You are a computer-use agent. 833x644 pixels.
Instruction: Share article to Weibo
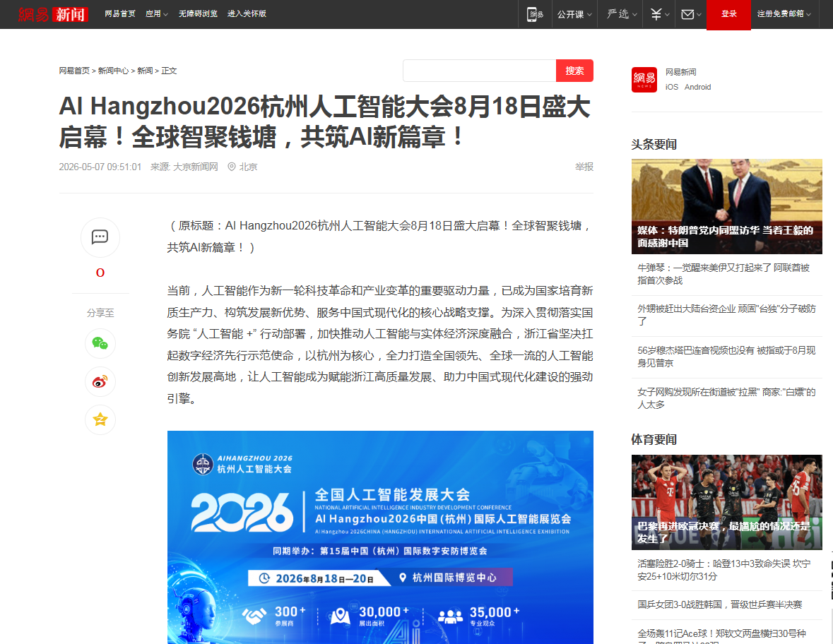click(100, 382)
